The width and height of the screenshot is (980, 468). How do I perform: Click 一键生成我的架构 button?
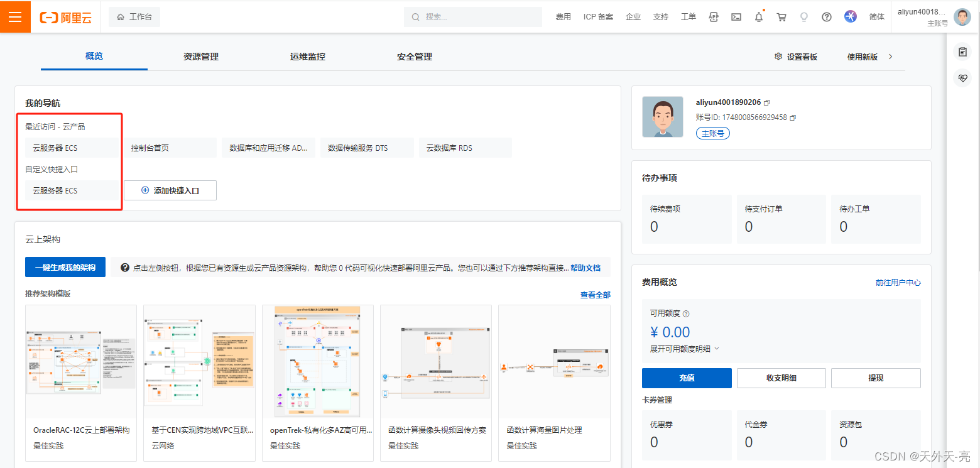pyautogui.click(x=65, y=267)
